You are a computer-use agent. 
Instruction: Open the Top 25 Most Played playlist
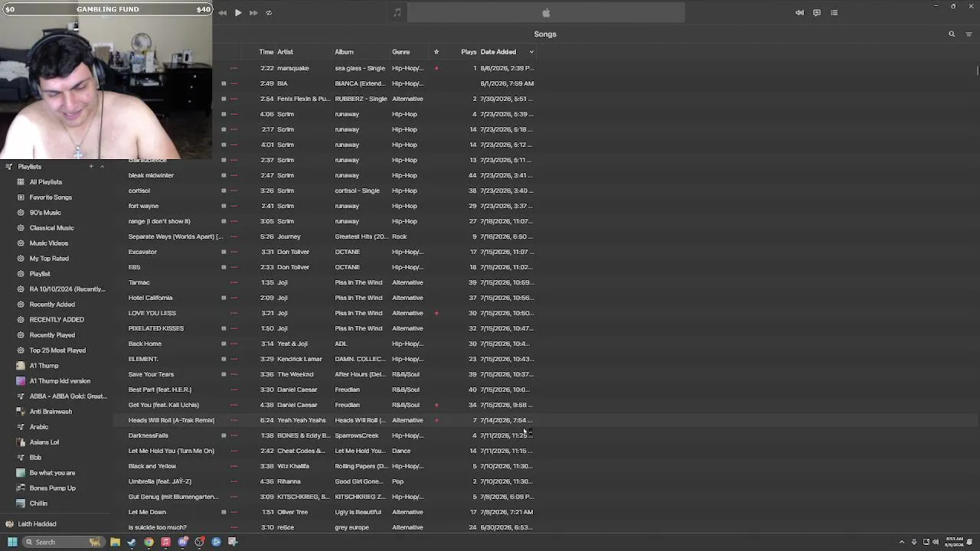[x=57, y=350]
